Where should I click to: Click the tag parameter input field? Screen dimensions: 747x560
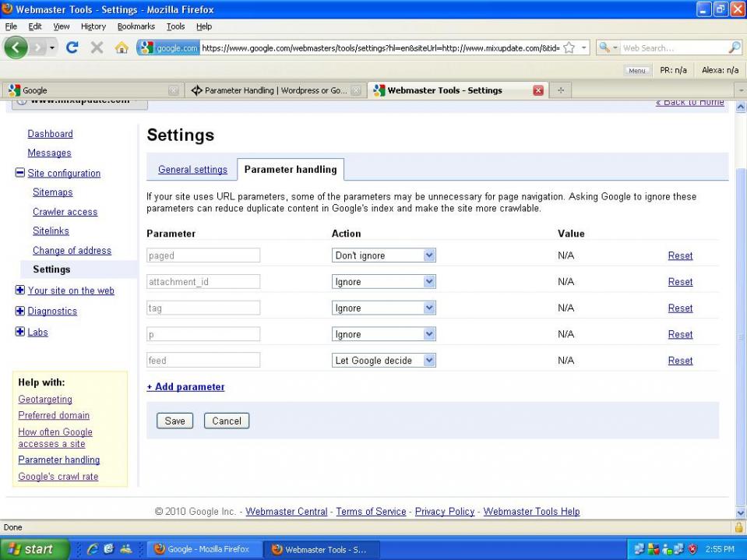click(x=203, y=308)
